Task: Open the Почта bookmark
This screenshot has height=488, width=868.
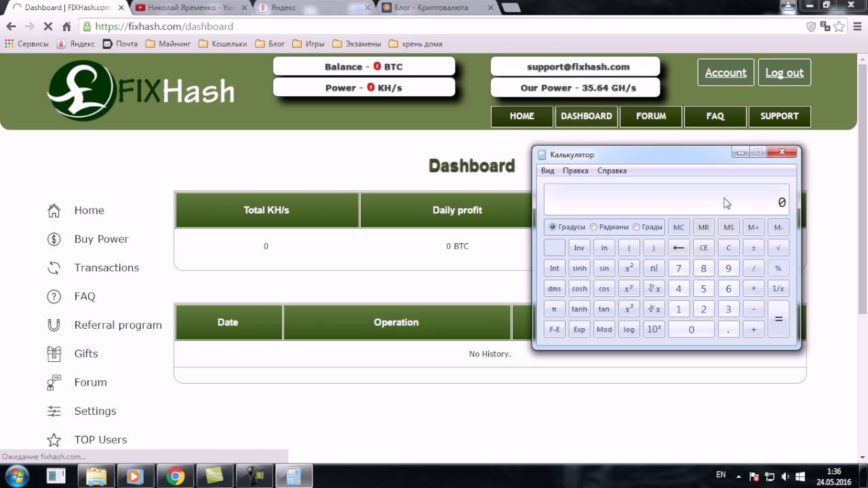Action: click(120, 43)
